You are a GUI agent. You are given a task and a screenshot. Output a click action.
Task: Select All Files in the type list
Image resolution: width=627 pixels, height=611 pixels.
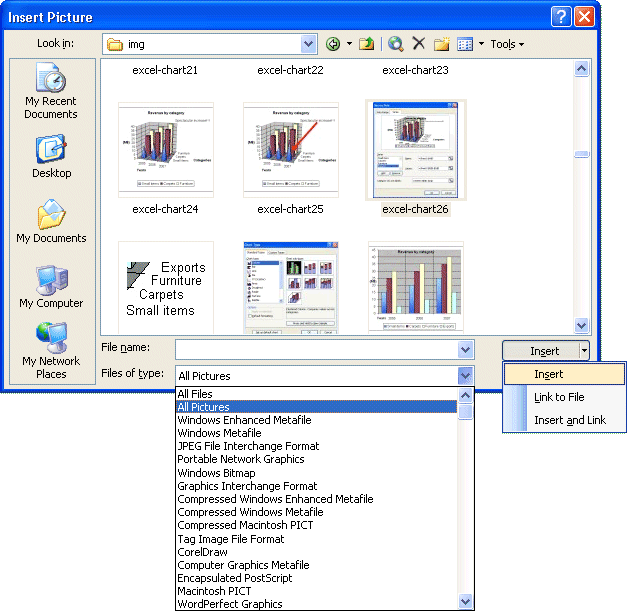[317, 394]
